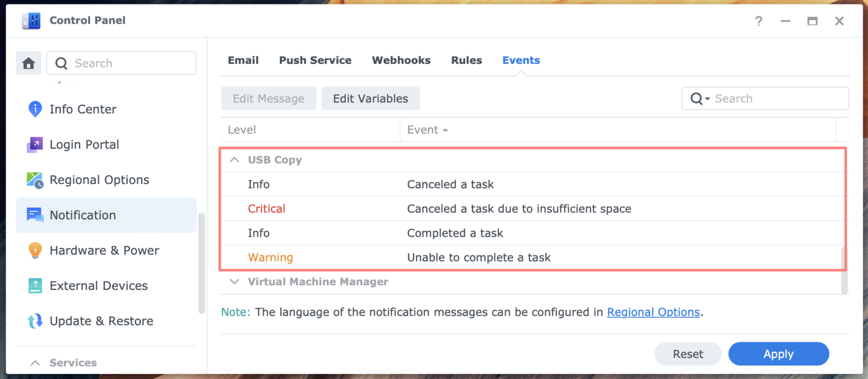Switch to the Email tab
Screen dimensions: 868x379
coord(243,60)
